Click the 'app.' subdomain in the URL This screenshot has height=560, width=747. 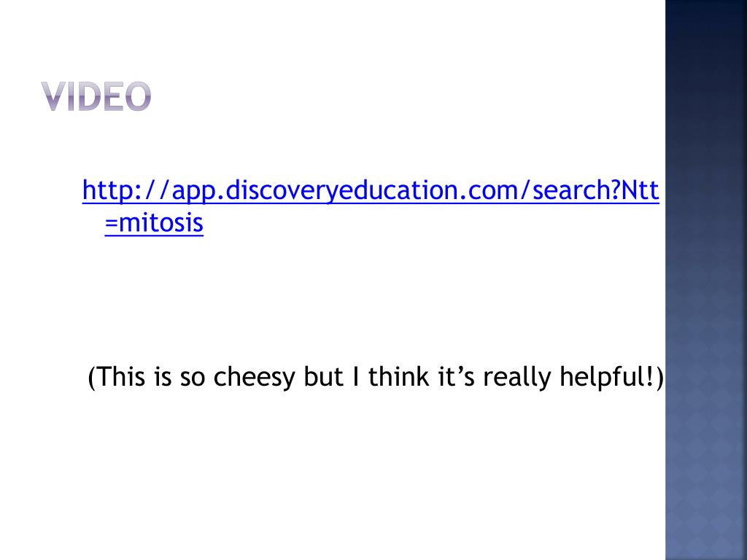pos(197,190)
